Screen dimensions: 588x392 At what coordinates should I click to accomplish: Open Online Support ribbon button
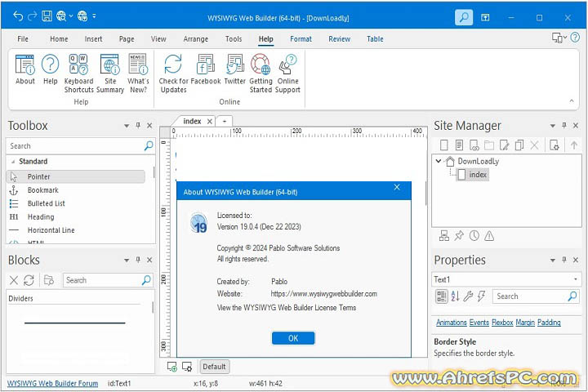287,73
